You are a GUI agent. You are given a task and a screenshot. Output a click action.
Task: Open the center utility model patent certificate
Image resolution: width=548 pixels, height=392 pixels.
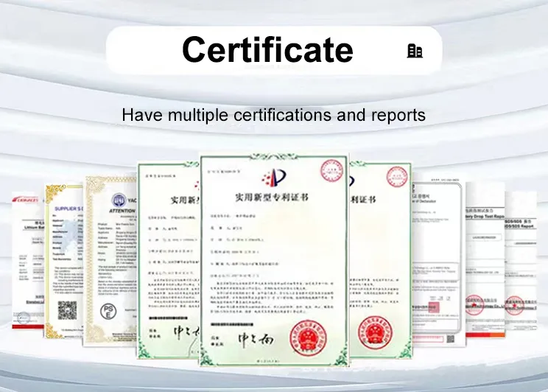point(274,259)
